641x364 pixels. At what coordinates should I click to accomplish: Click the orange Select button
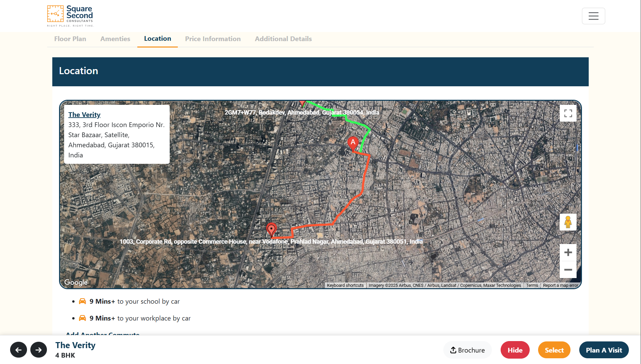click(554, 350)
